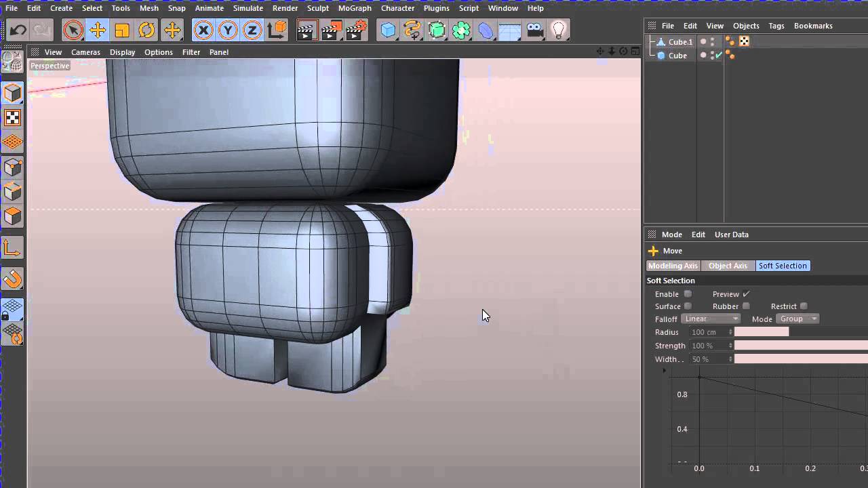This screenshot has width=868, height=488.
Task: Check the Rubber checkbox
Action: pyautogui.click(x=746, y=306)
